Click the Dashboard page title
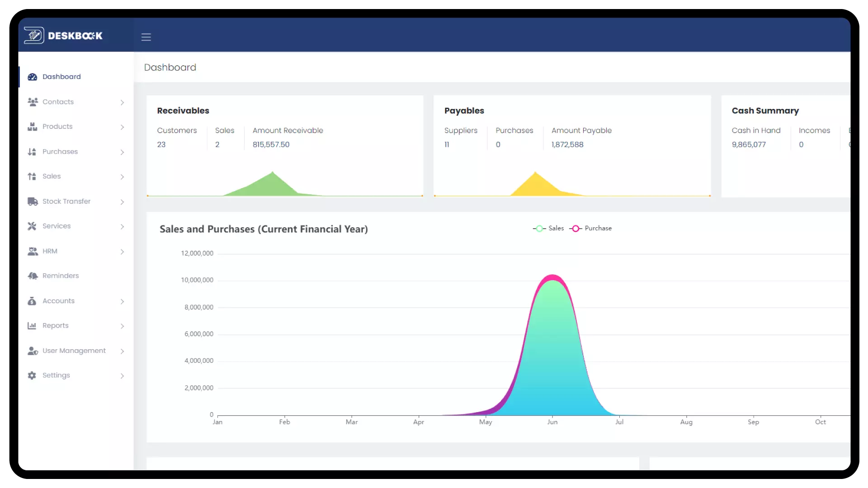The image size is (868, 488). 170,67
